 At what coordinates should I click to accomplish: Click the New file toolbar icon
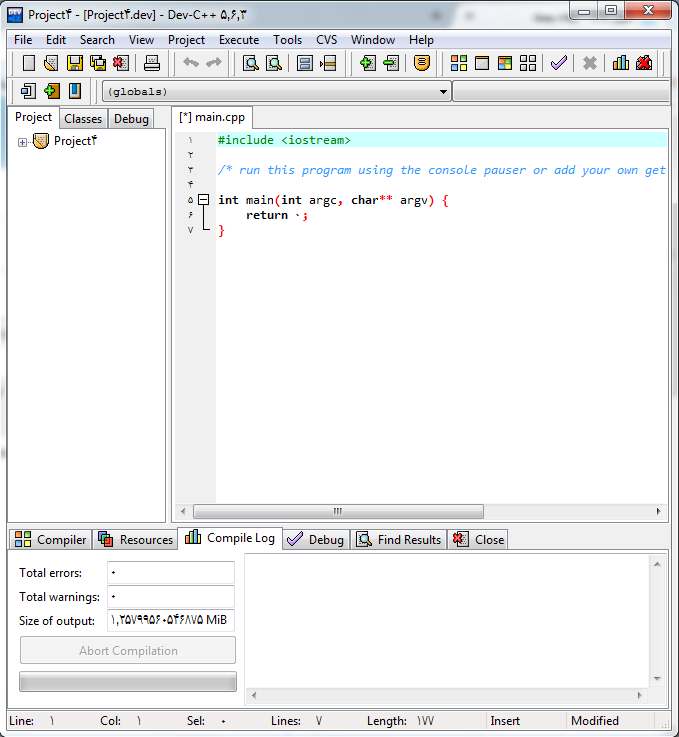[29, 63]
